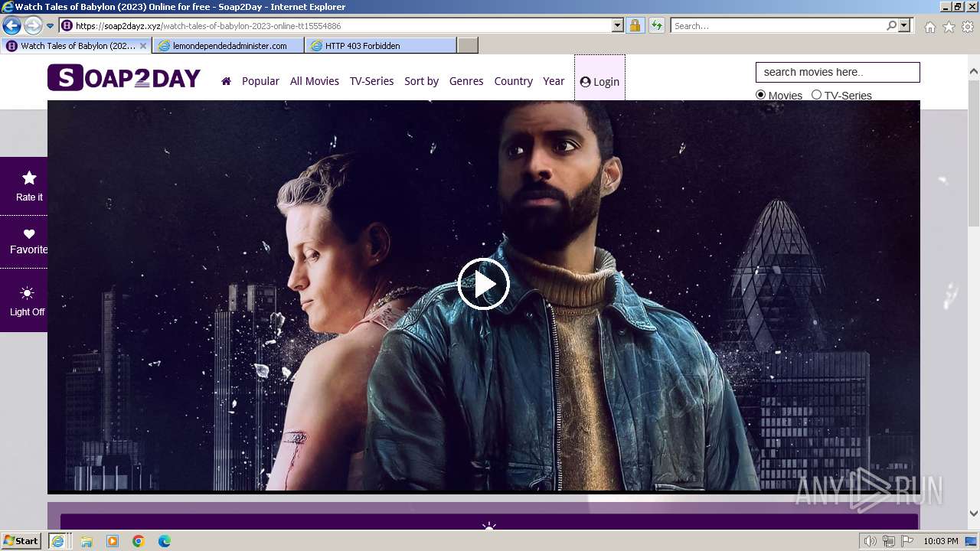This screenshot has height=551, width=980.
Task: Open All Movies page
Action: point(315,81)
